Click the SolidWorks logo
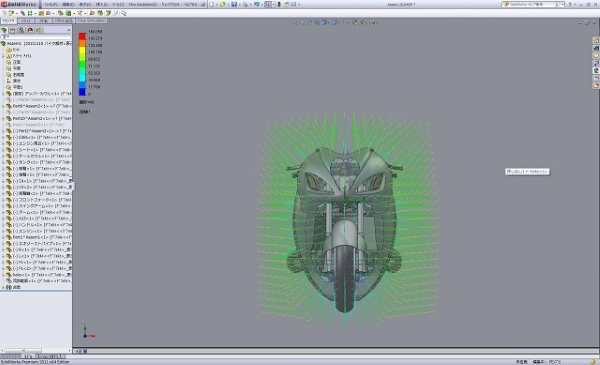The width and height of the screenshot is (600, 365). (19, 4)
